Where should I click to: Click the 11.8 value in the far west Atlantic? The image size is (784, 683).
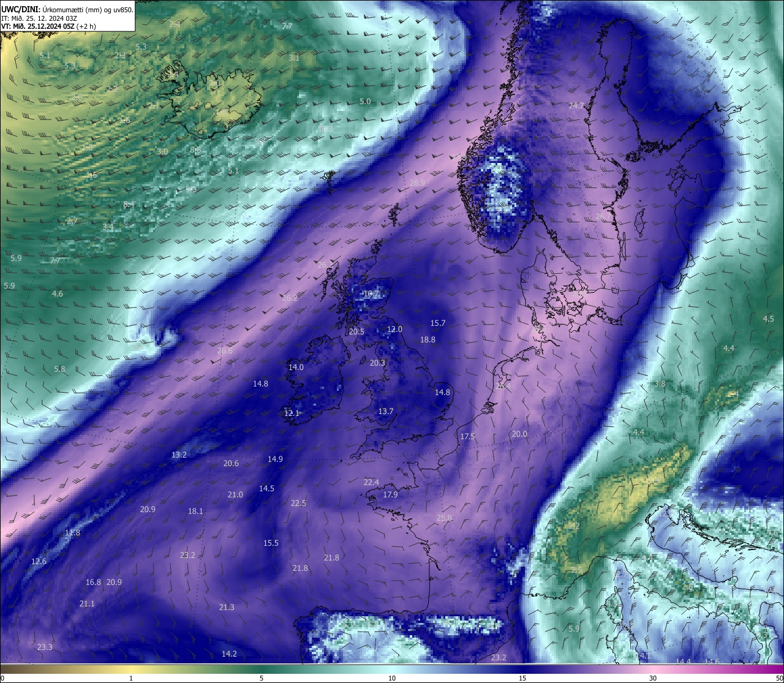[72, 532]
